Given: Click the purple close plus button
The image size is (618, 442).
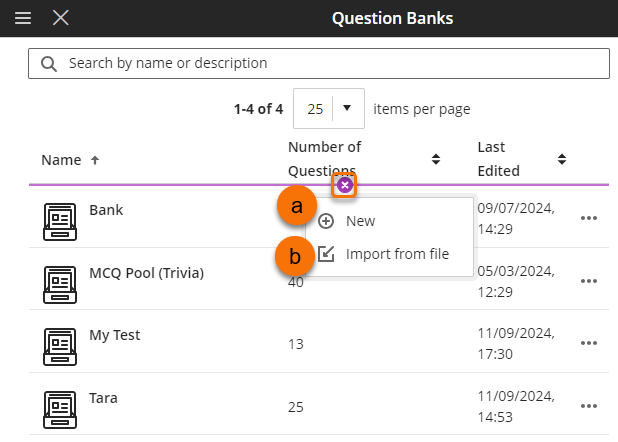Looking at the screenshot, I should [x=344, y=185].
